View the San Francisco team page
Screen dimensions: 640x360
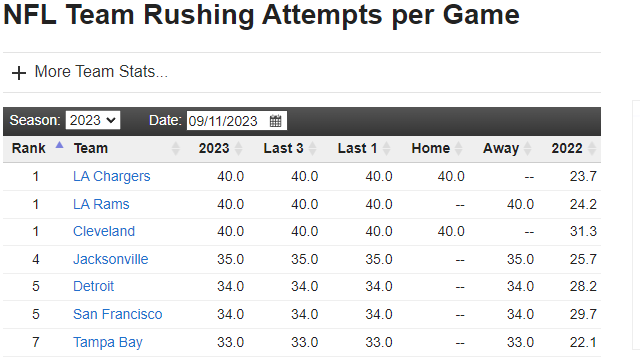click(118, 314)
